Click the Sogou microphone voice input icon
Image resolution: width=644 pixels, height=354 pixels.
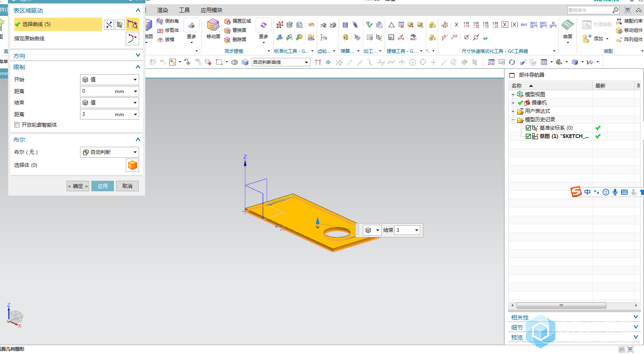tap(615, 192)
